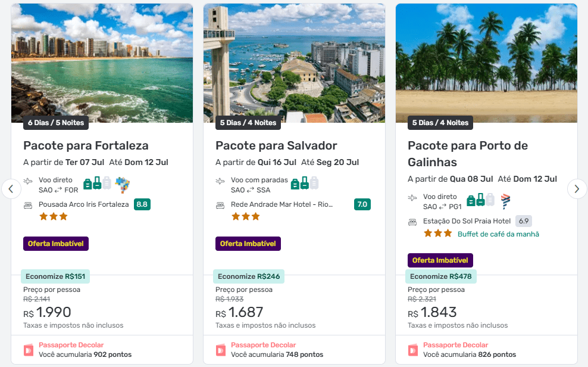Click the luggage icons on Salvador package
This screenshot has height=367, width=588.
coord(305,183)
